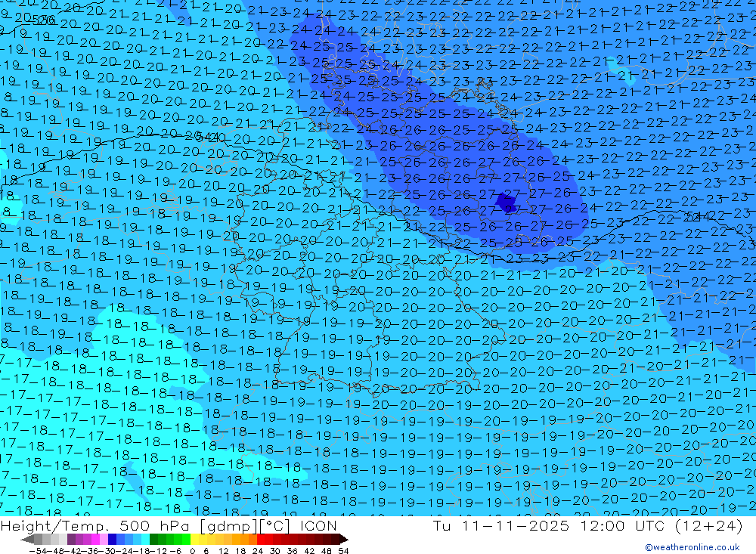Click the 54 legend scale label
The width and height of the screenshot is (756, 554).
[343, 551]
